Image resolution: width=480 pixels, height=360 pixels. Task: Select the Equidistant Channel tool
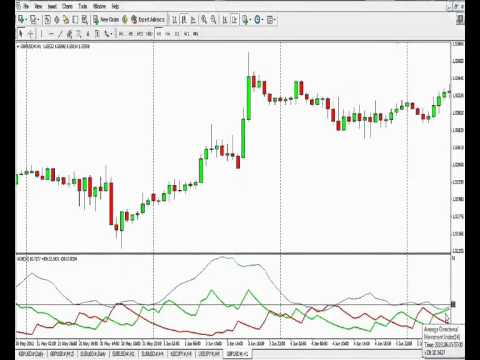pos(69,34)
